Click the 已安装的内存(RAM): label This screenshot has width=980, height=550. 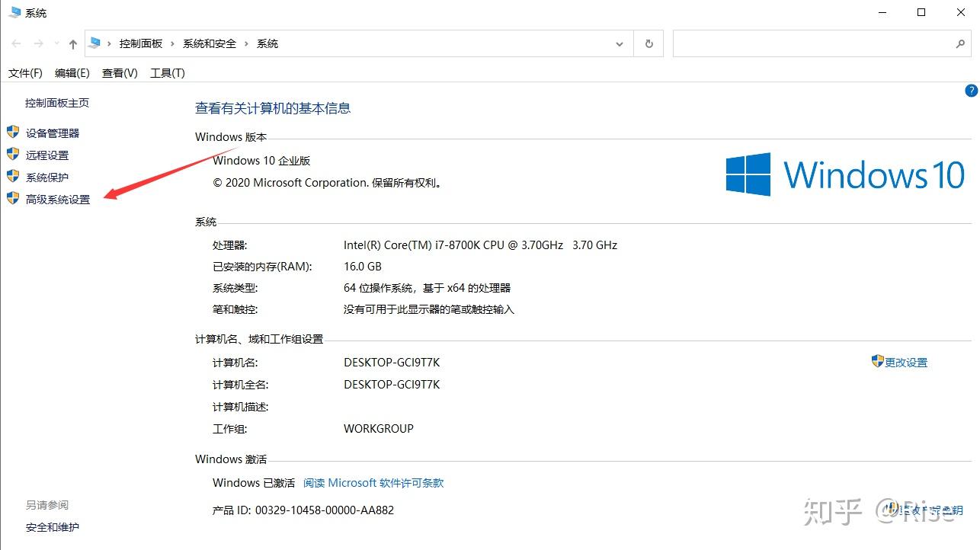263,267
